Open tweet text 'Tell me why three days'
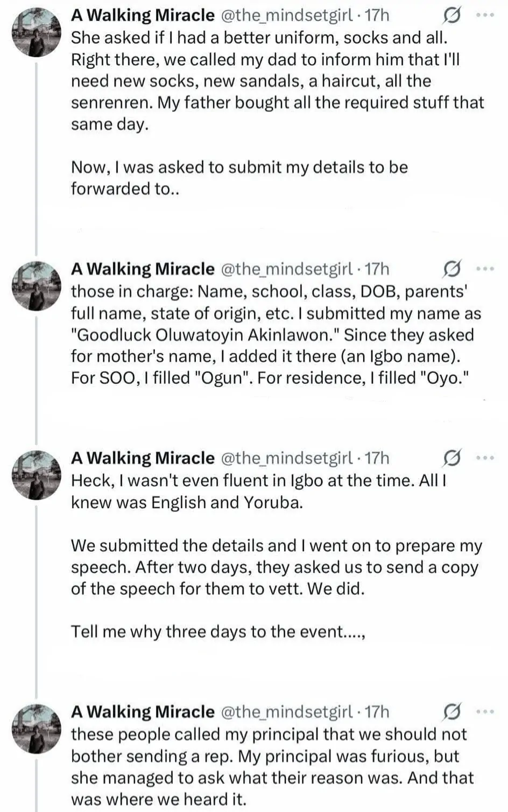The width and height of the screenshot is (508, 812). tap(218, 631)
